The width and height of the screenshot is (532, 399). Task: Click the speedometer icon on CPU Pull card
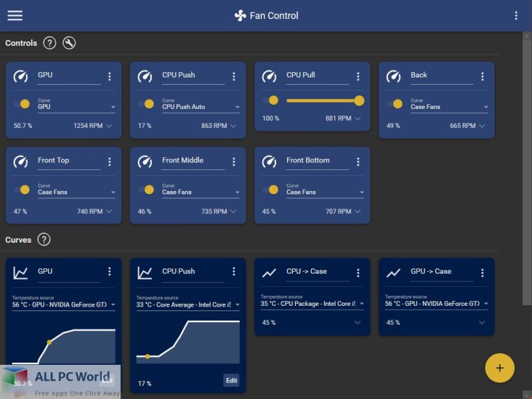(269, 76)
